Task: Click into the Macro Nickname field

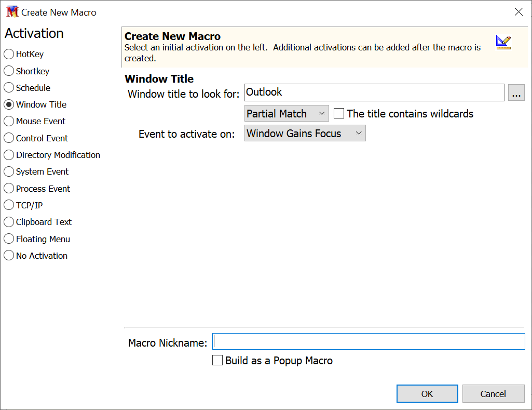Action: [369, 341]
